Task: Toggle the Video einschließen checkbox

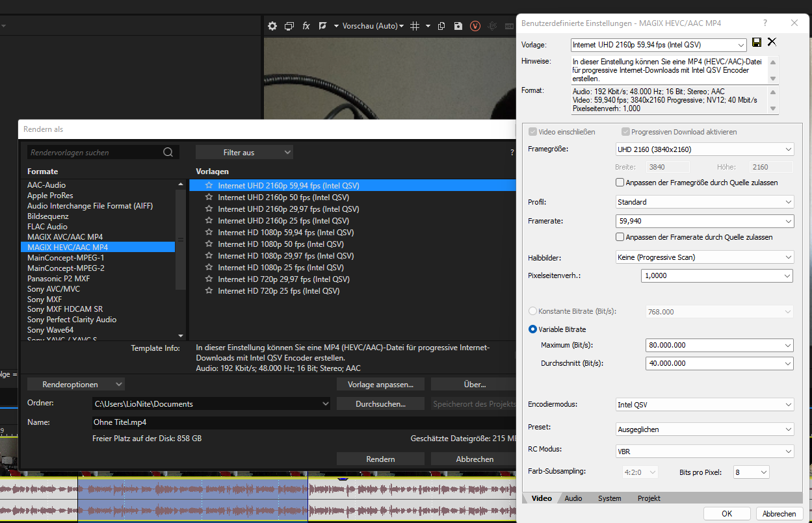Action: (x=533, y=132)
